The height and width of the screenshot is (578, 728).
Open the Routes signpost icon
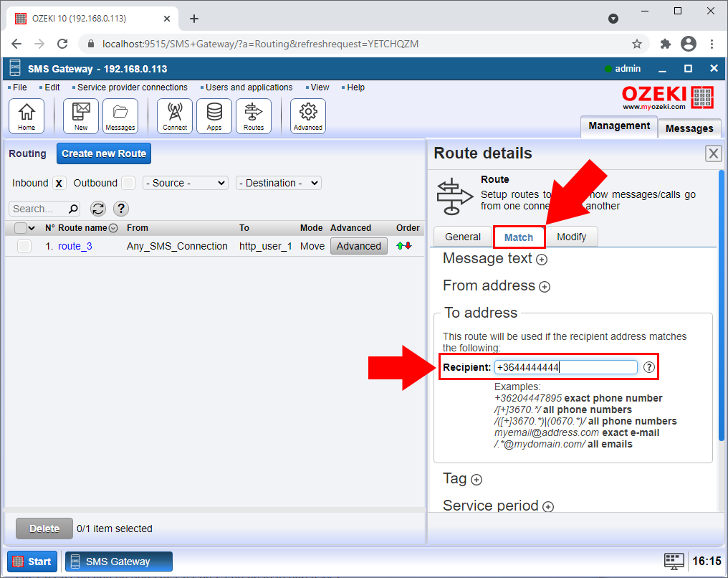pos(254,116)
